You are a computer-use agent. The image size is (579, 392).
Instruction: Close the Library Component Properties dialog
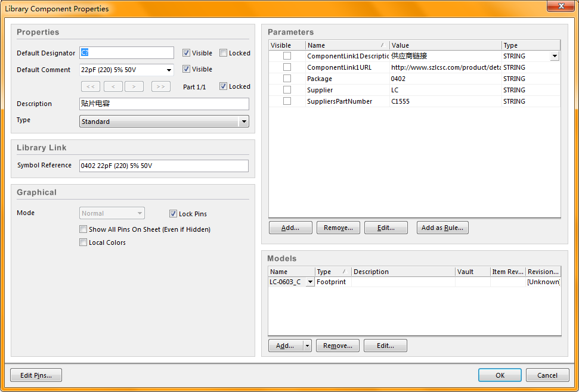coord(561,7)
